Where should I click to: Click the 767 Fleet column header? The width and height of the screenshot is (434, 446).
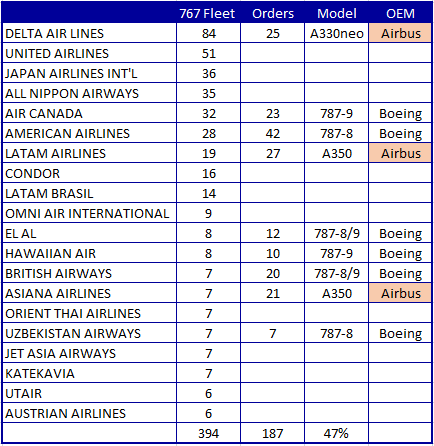point(208,14)
